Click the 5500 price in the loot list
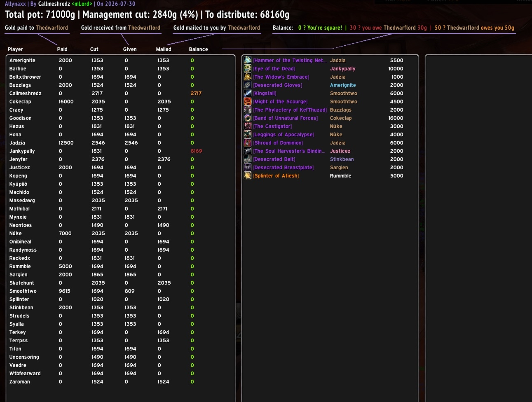Screen dimensions: 532x402 tap(397, 61)
